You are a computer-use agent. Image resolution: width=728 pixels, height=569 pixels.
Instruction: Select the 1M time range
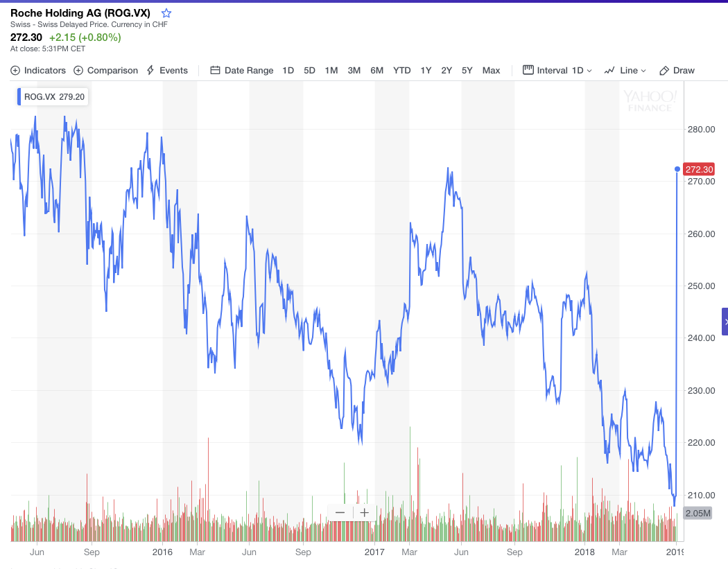tap(331, 71)
